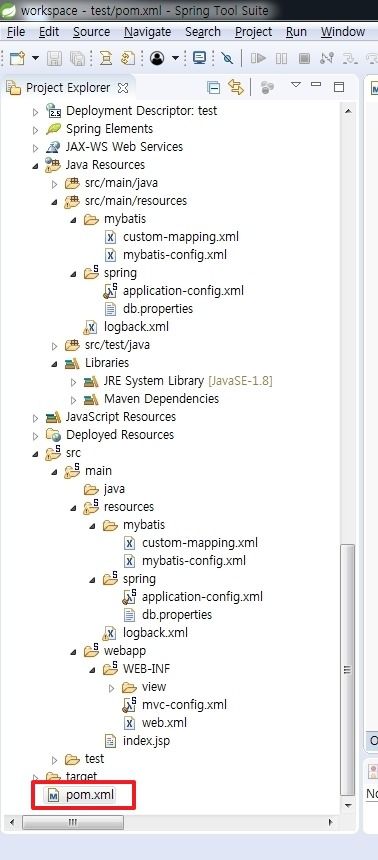Expand JRE System Library [JavaSE-1.8]
Viewport: 378px width, 860px height.
74,382
